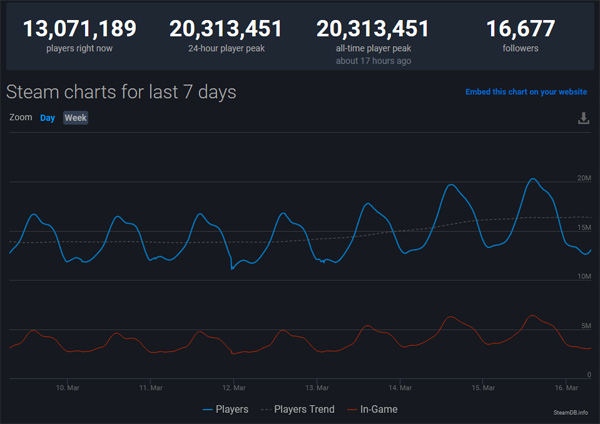This screenshot has height=424, width=600.
Task: Click the '14. Mar' axis label
Action: pos(400,388)
